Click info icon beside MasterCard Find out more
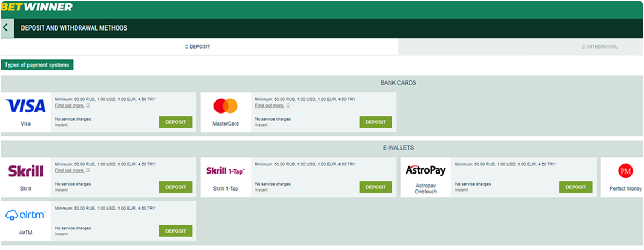Screen dimensions: 644x250 click(288, 105)
